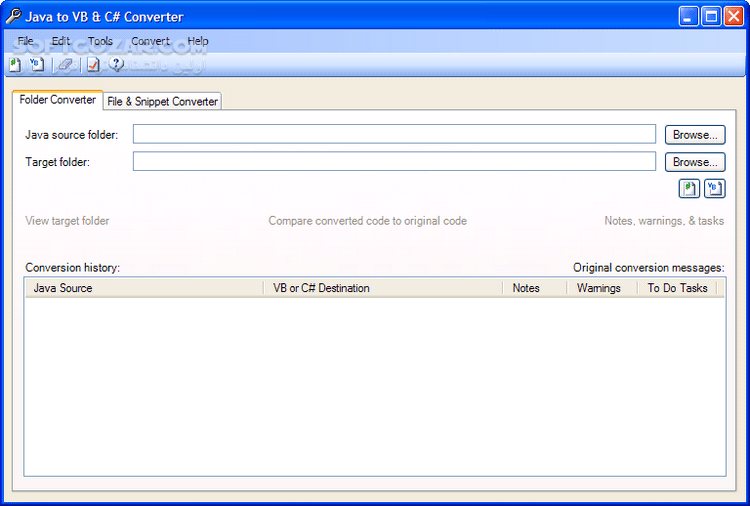Click the toolbar Convert to VB icon

37,65
